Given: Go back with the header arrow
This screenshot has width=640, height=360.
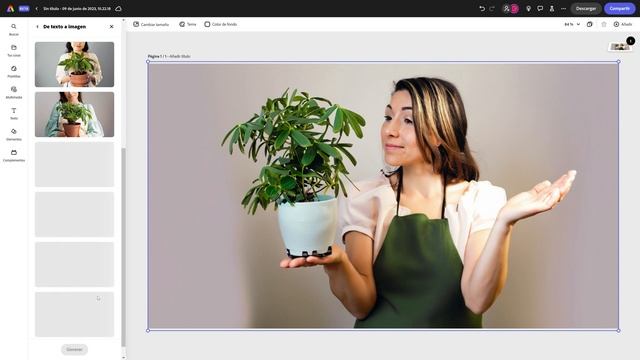Looking at the screenshot, I should (x=36, y=9).
